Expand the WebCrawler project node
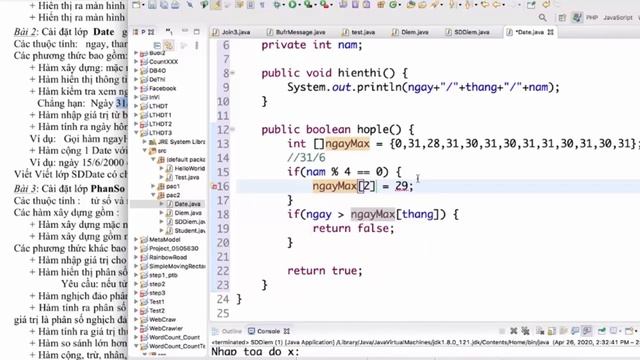Screen dimensions: 640x360 [136, 328]
